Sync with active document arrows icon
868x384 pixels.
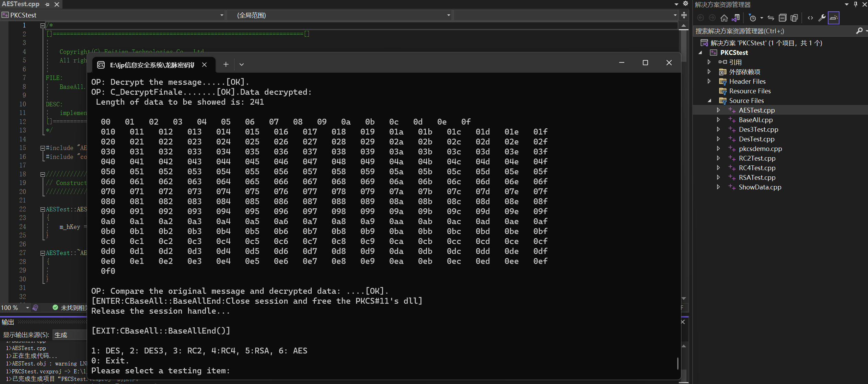click(771, 18)
